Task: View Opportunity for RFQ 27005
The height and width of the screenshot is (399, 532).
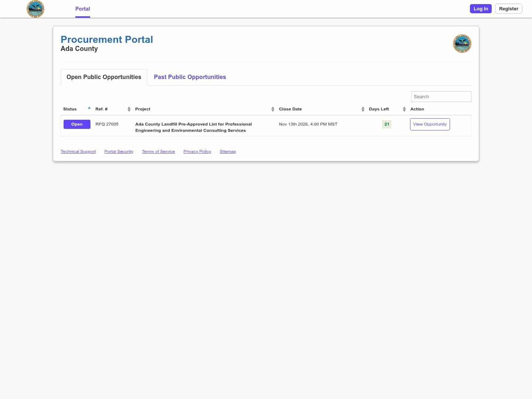Action: [x=430, y=124]
